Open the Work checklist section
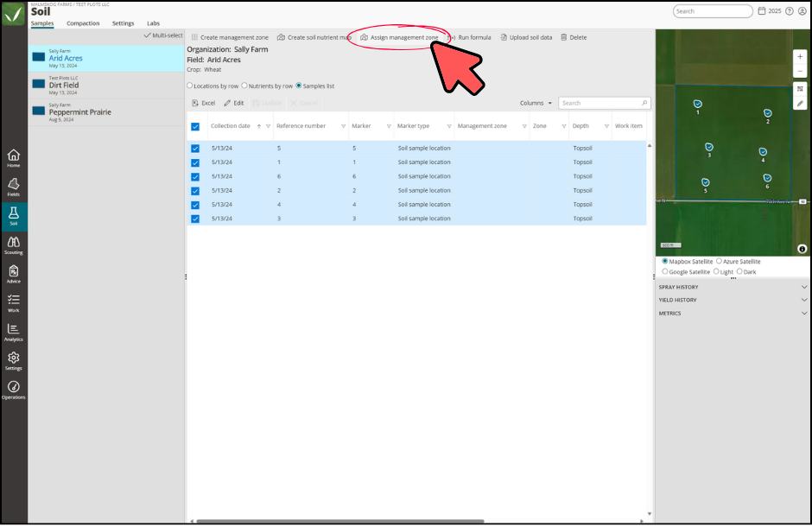Viewport: 812px width, 527px height. 14,303
